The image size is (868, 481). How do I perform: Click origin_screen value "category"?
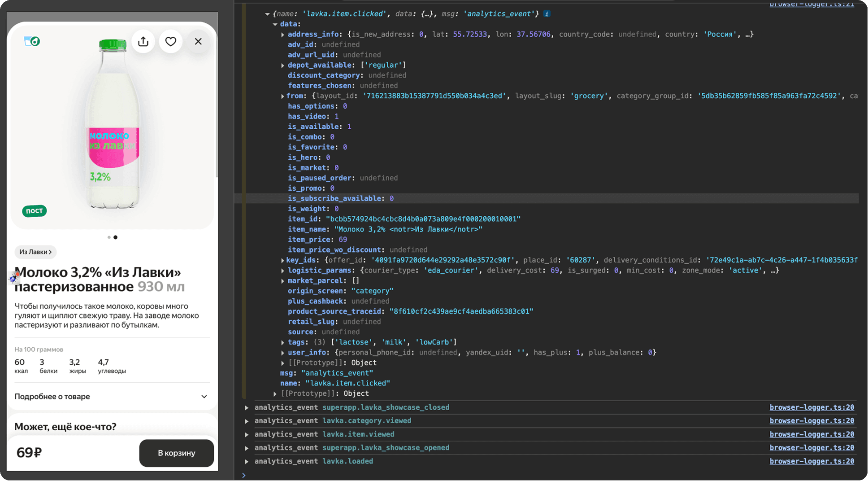coord(372,291)
